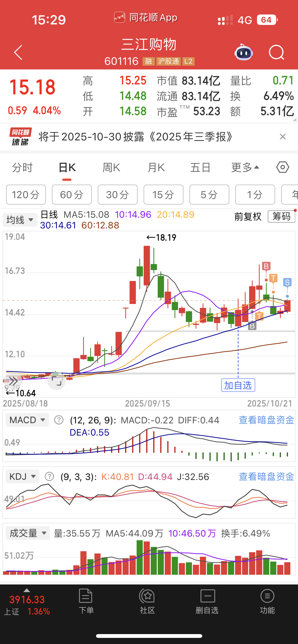Select the 120分 period button

point(26,195)
